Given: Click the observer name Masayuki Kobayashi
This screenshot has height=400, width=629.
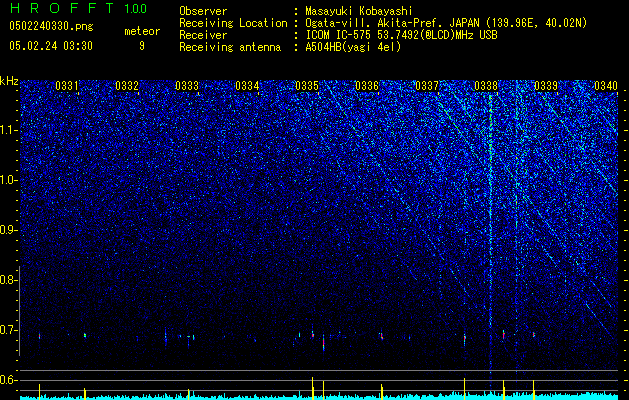Looking at the screenshot, I should [359, 11].
